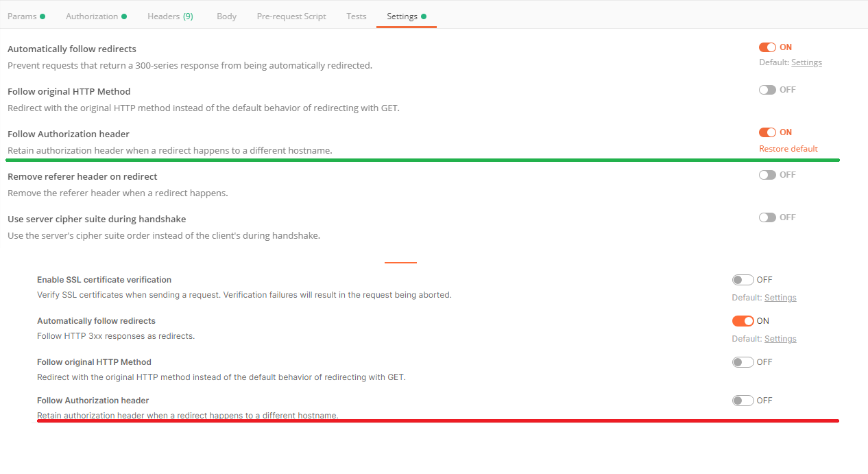Click 'Enable SSL certificate verification' heading

(104, 280)
